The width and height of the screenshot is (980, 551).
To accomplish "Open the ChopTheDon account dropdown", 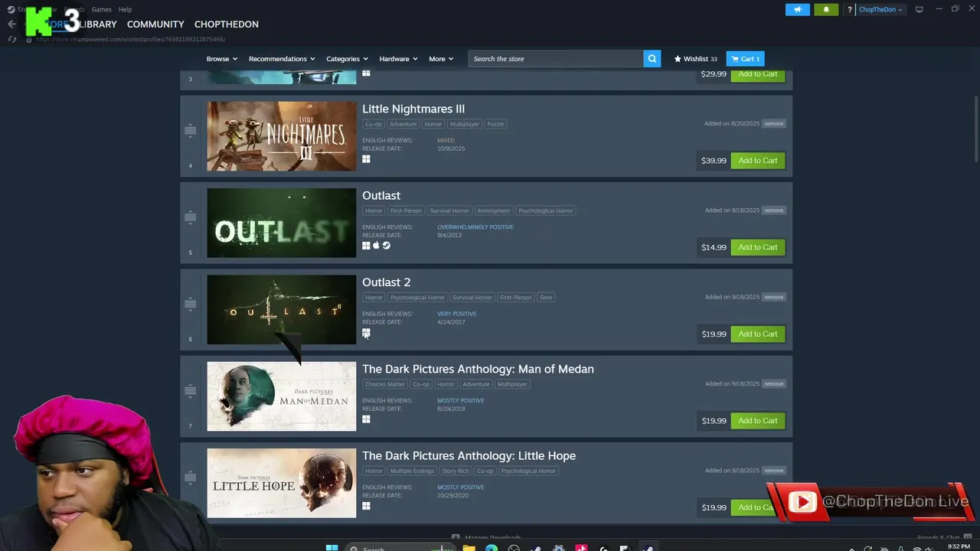I will click(x=880, y=10).
